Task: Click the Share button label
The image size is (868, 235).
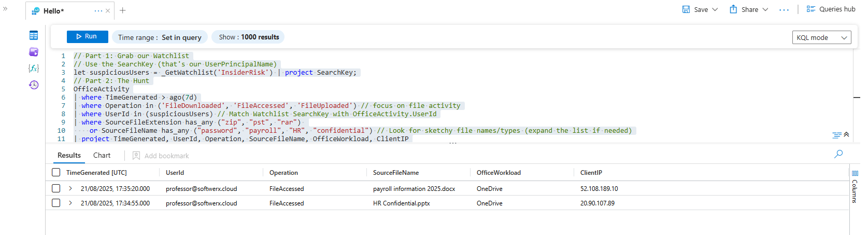Action: pyautogui.click(x=750, y=9)
